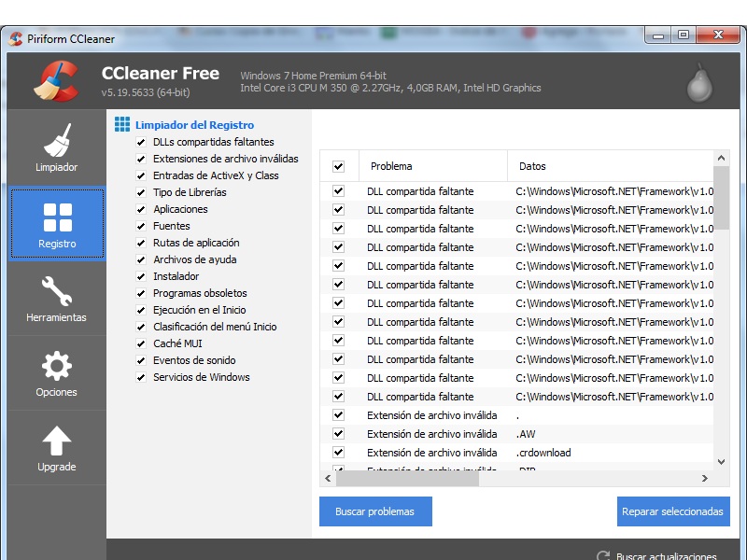Select the '.AW' data cell

526,434
